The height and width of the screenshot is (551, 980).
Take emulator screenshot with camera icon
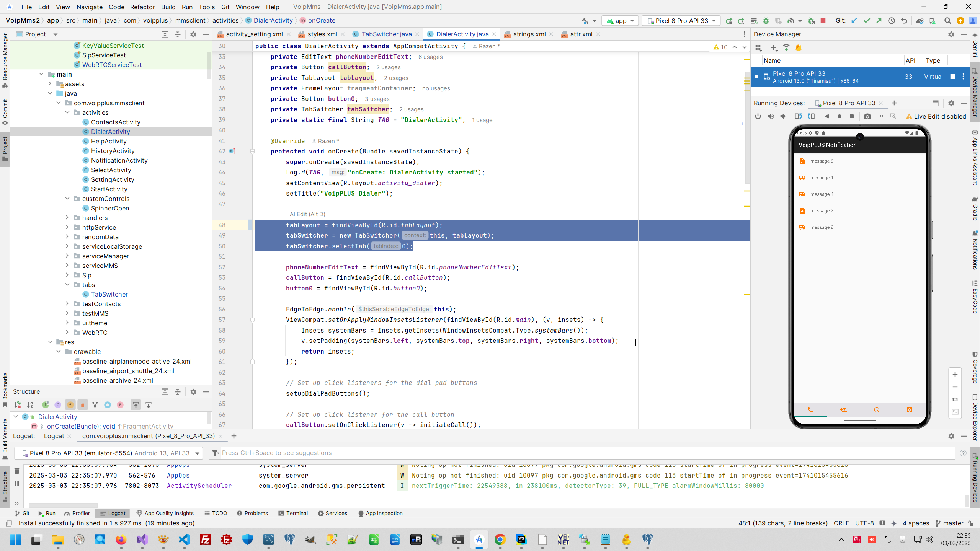pyautogui.click(x=867, y=116)
